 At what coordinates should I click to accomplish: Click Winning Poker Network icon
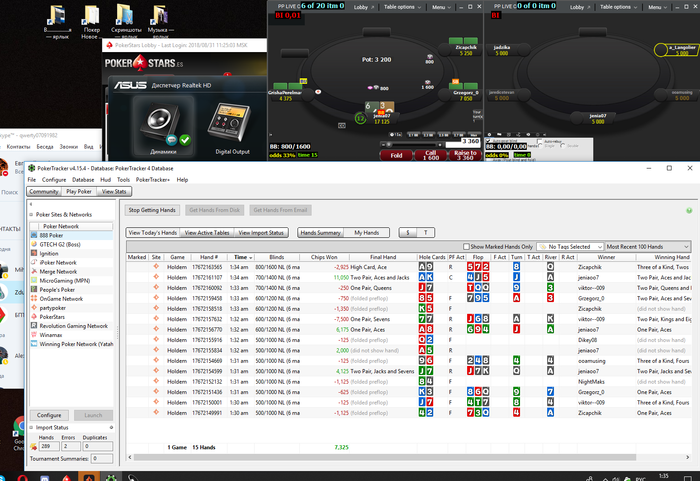point(34,344)
